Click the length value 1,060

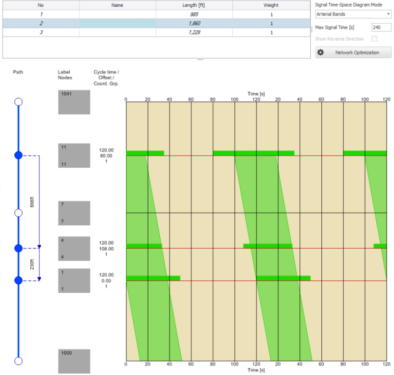194,23
